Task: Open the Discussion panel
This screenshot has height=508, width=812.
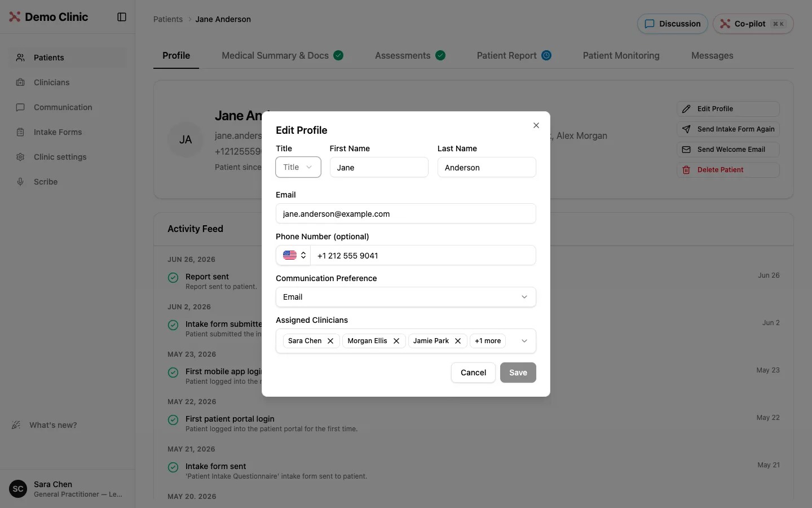Action: tap(673, 24)
